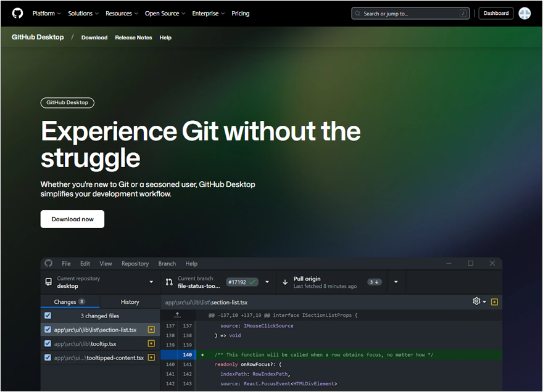Switch to the History tab
This screenshot has width=543, height=392.
pos(130,302)
